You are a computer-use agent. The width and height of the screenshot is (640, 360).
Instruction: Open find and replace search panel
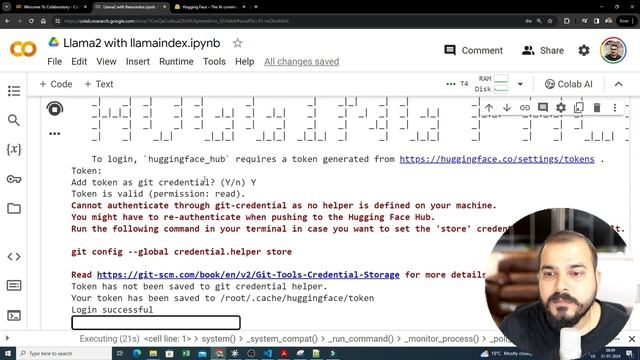point(14,120)
